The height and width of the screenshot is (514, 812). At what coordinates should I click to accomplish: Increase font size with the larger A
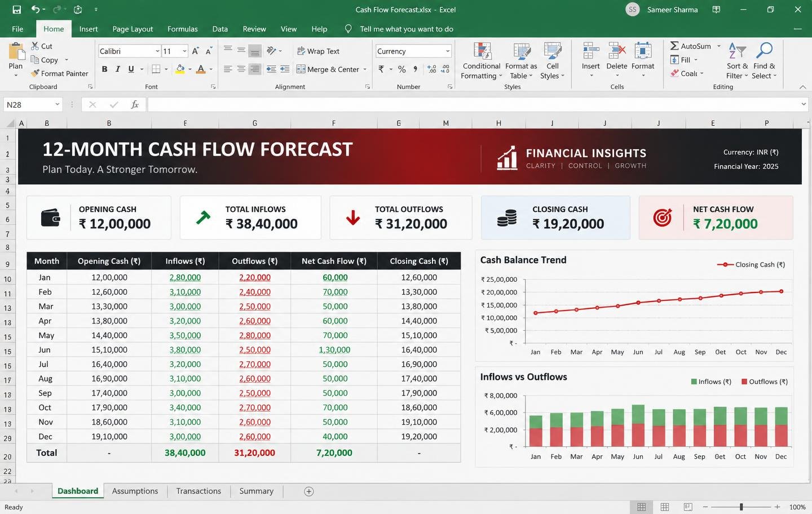click(195, 51)
